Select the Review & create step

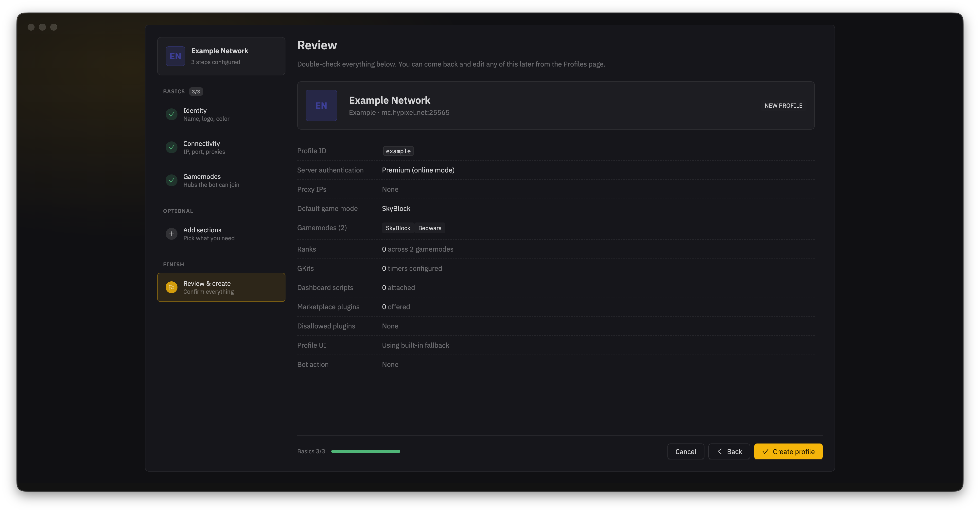(x=221, y=287)
